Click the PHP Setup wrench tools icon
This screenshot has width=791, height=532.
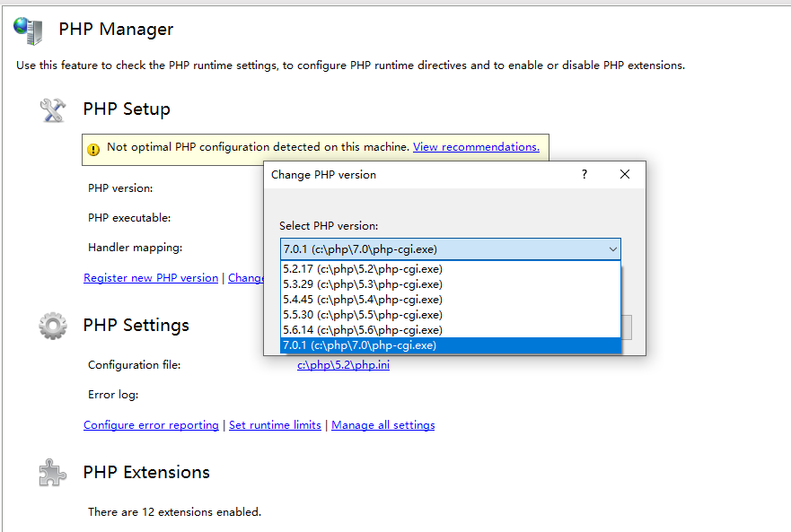click(53, 110)
